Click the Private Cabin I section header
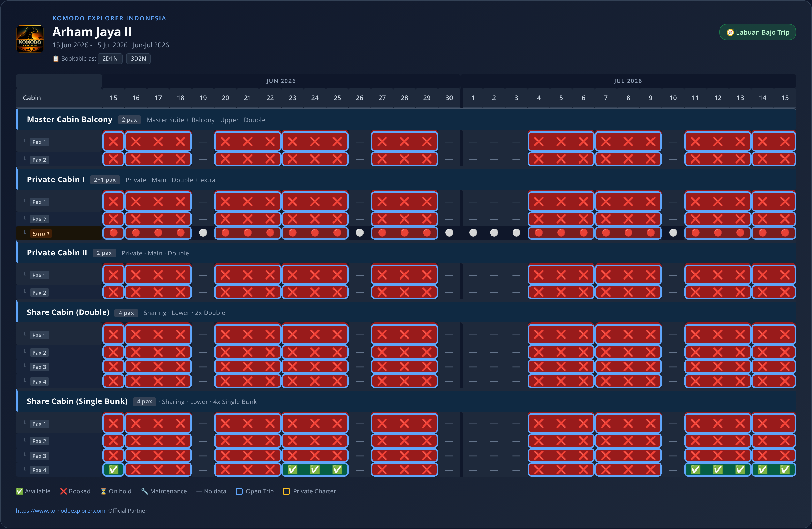 click(x=406, y=180)
